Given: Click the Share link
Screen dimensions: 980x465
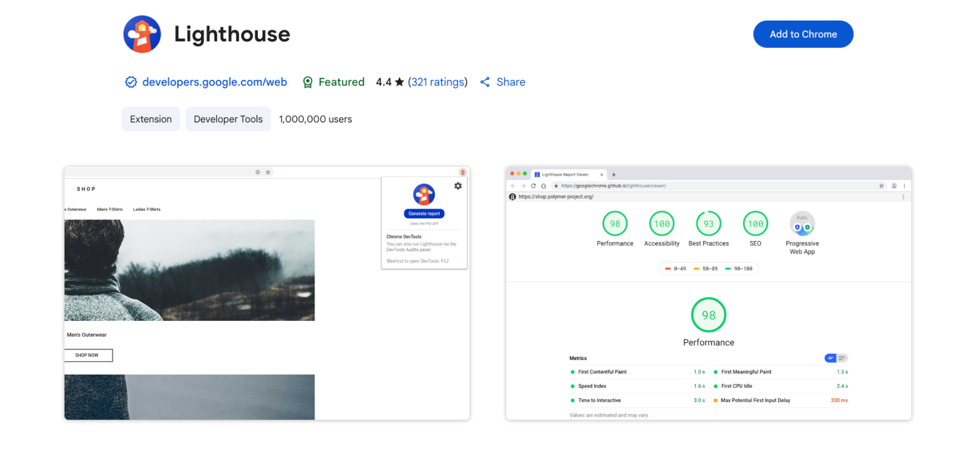Looking at the screenshot, I should point(511,82).
